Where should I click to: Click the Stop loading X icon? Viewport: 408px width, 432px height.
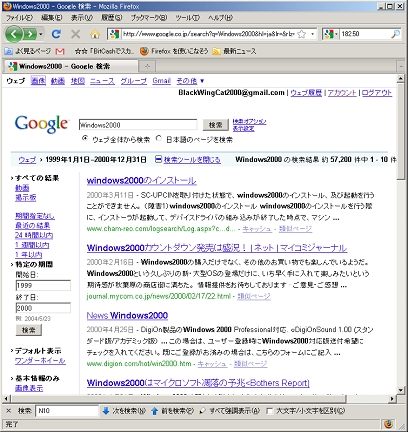point(76,34)
